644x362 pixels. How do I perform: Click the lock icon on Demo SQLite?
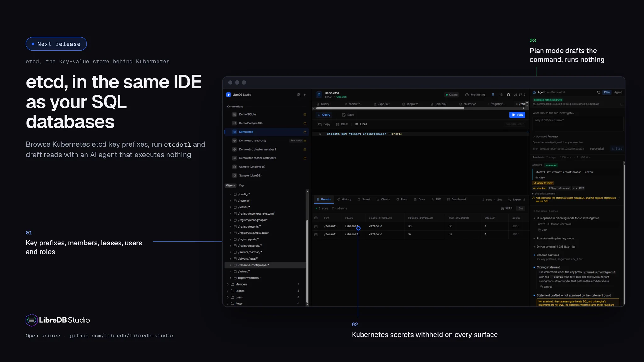305,114
